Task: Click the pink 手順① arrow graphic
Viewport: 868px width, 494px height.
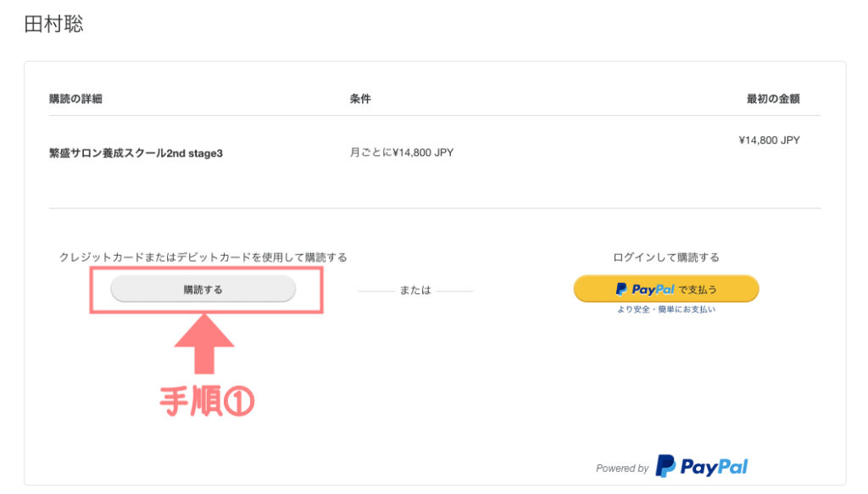Action: pyautogui.click(x=204, y=343)
